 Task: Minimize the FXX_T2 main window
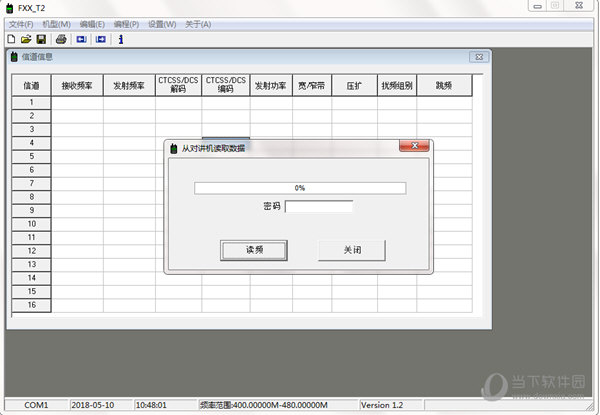tap(538, 6)
